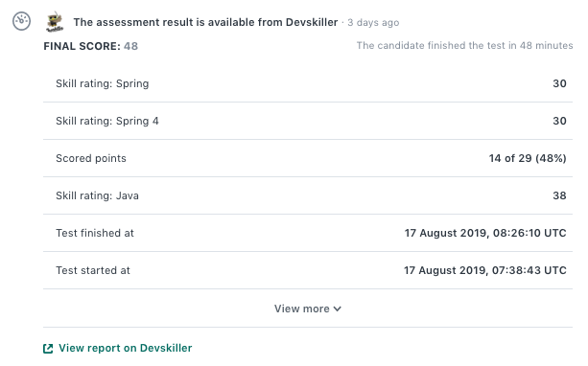Expand the View more section
The height and width of the screenshot is (366, 588).
(308, 309)
